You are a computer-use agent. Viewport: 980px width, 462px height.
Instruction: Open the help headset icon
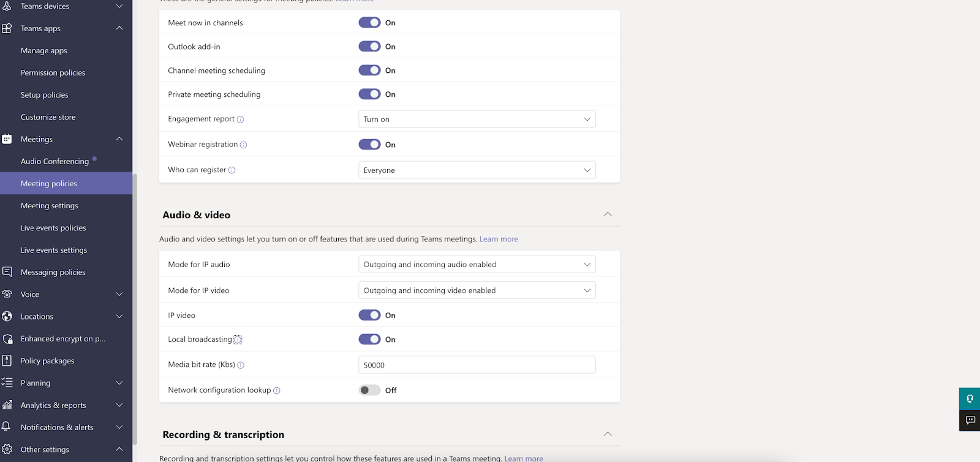click(970, 398)
